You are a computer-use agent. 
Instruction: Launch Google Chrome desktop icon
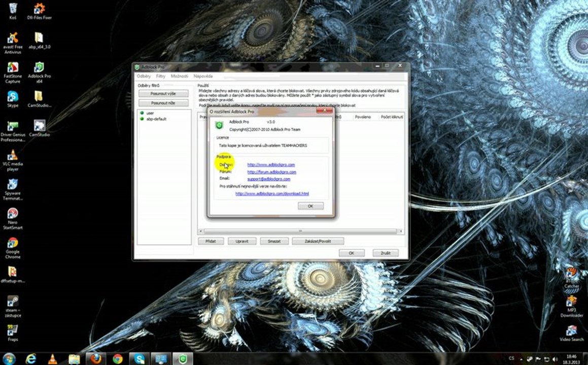(x=13, y=248)
